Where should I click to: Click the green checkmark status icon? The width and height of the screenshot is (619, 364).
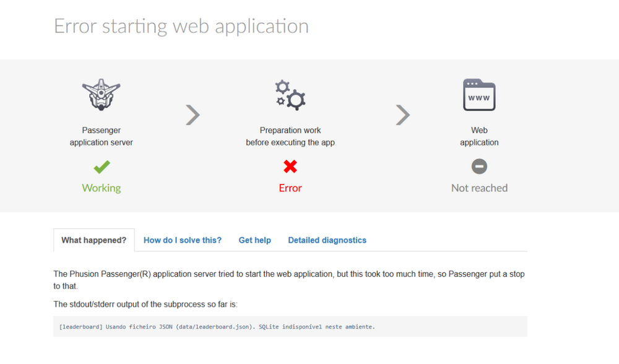click(x=102, y=167)
